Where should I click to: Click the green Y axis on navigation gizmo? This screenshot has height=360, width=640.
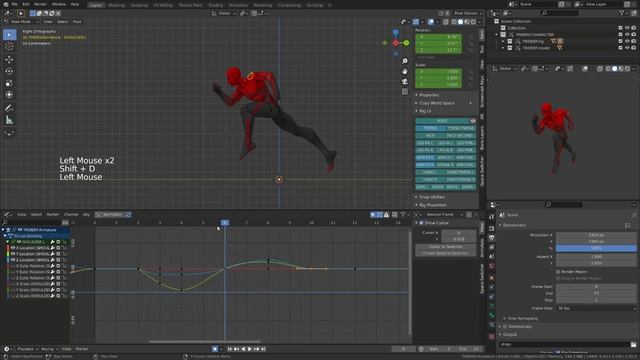406,43
